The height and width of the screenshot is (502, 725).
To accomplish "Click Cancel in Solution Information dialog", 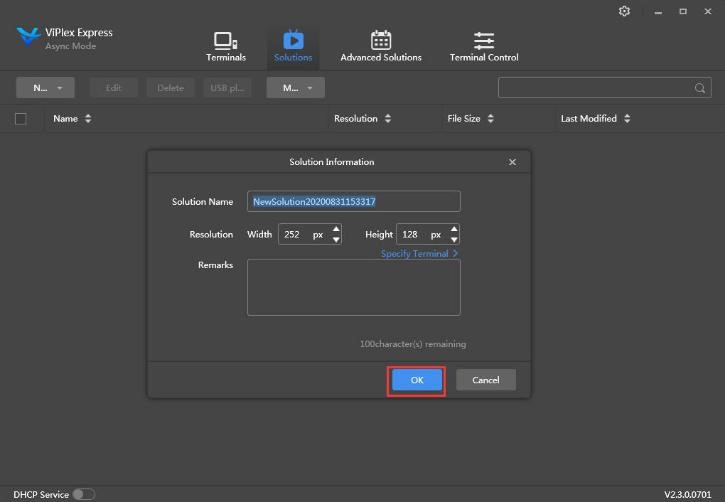I will point(485,380).
